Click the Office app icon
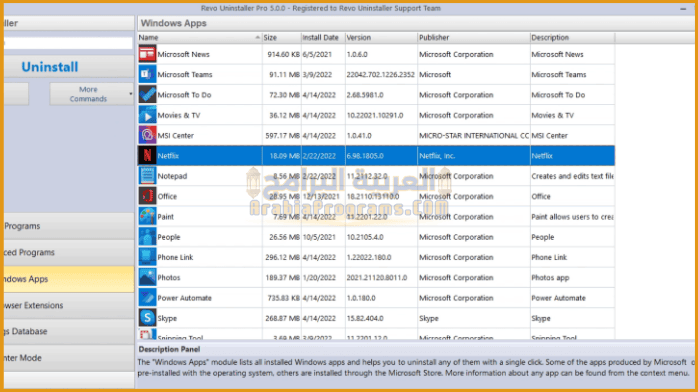Image resolution: width=698 pixels, height=392 pixels. pos(147,196)
